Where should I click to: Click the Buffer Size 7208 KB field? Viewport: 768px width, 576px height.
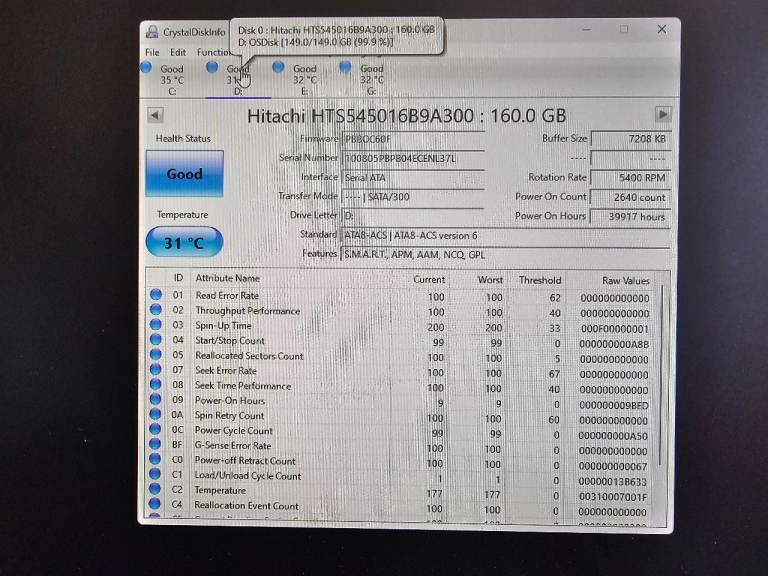630,139
